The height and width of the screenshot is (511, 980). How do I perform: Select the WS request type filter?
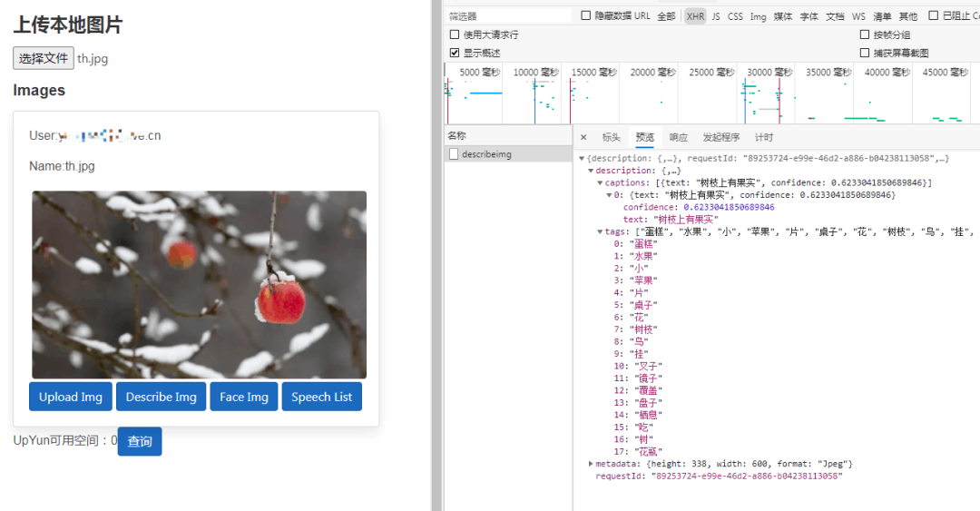858,16
